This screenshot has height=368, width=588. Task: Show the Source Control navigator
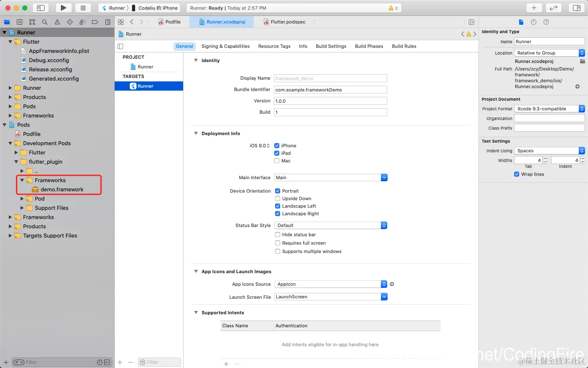point(19,22)
